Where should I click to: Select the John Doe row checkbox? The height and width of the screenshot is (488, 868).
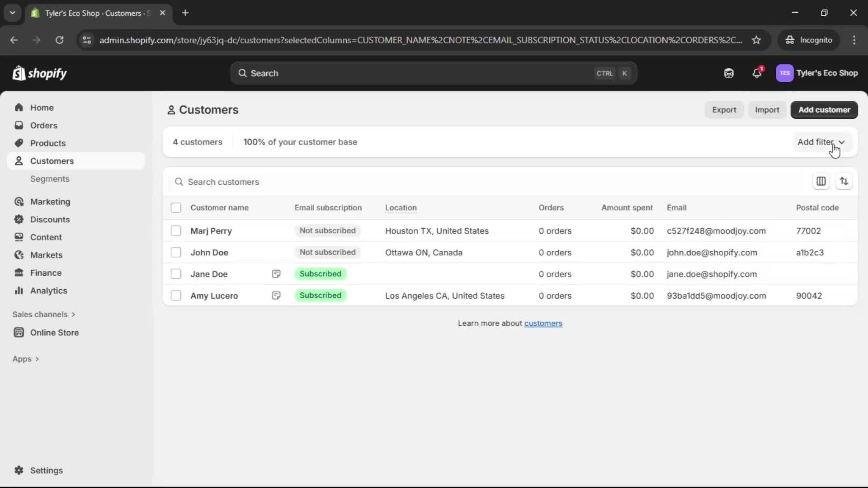(176, 253)
